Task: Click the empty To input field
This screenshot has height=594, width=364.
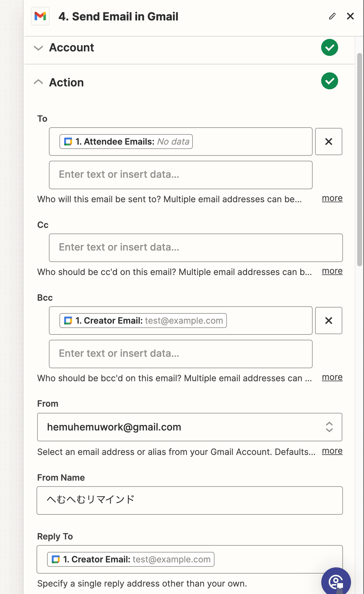Action: [x=181, y=175]
